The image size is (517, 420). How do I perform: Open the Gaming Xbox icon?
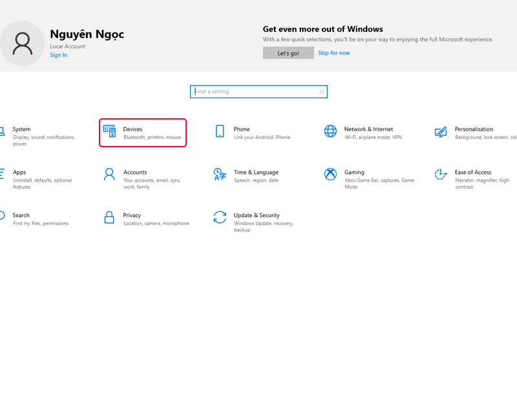[x=330, y=174]
